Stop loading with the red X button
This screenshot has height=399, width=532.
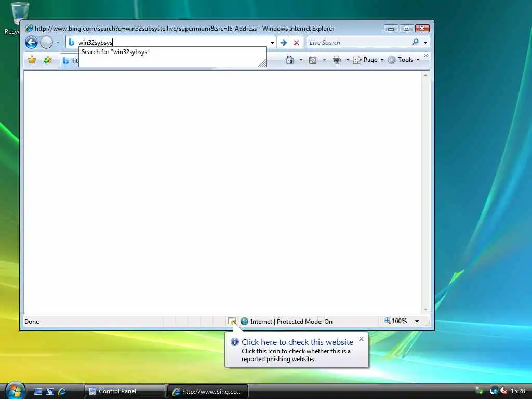pos(297,43)
